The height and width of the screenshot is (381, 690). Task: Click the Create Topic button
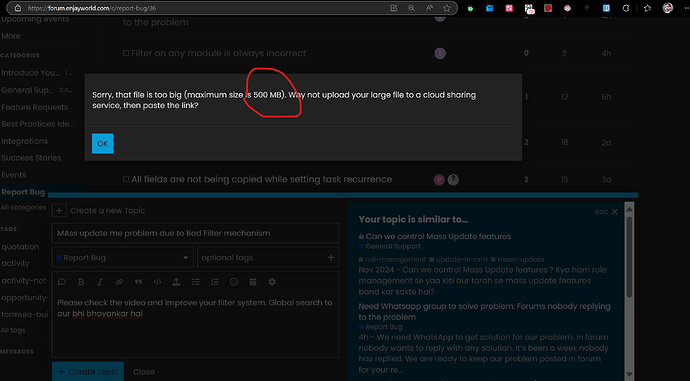coord(88,372)
